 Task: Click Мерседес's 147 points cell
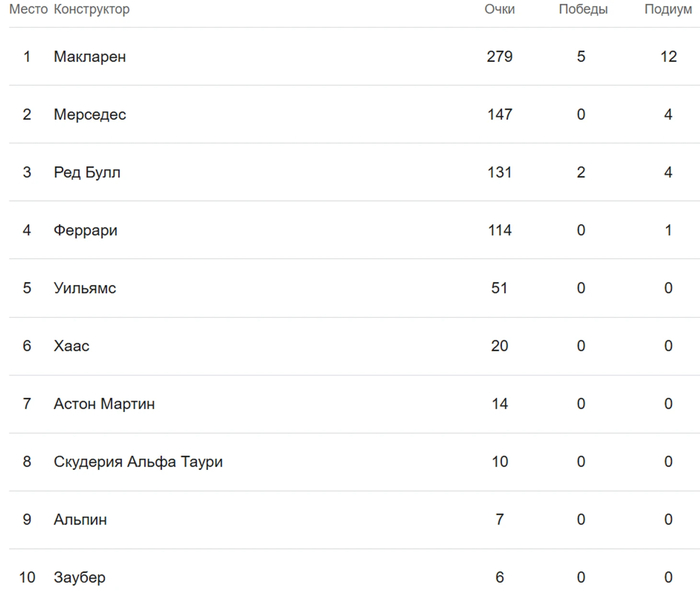coord(499,115)
